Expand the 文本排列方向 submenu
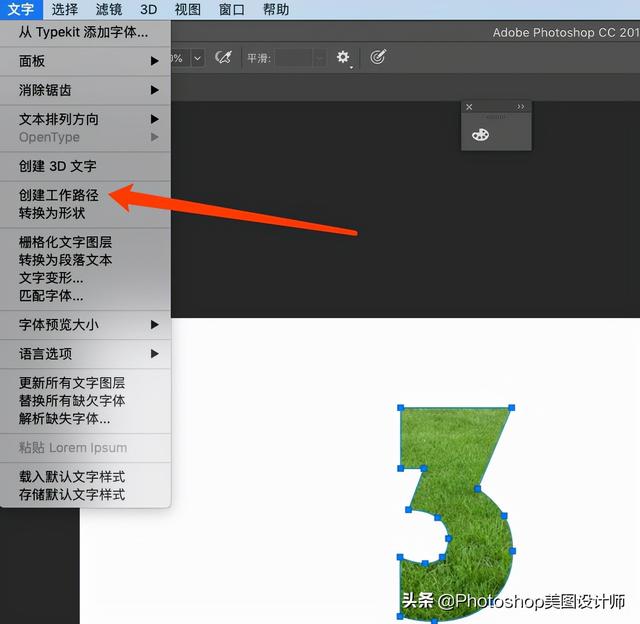The height and width of the screenshot is (624, 640). pos(85,119)
